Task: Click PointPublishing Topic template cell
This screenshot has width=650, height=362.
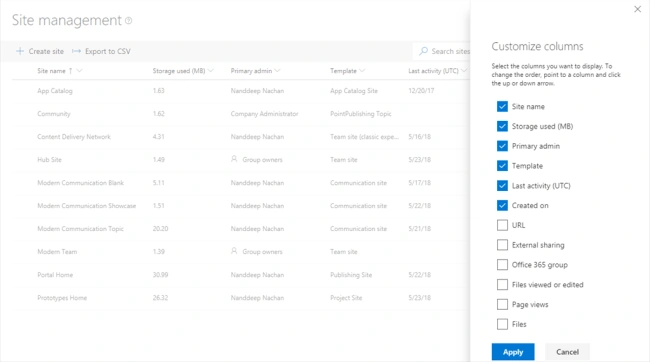Action: point(361,114)
